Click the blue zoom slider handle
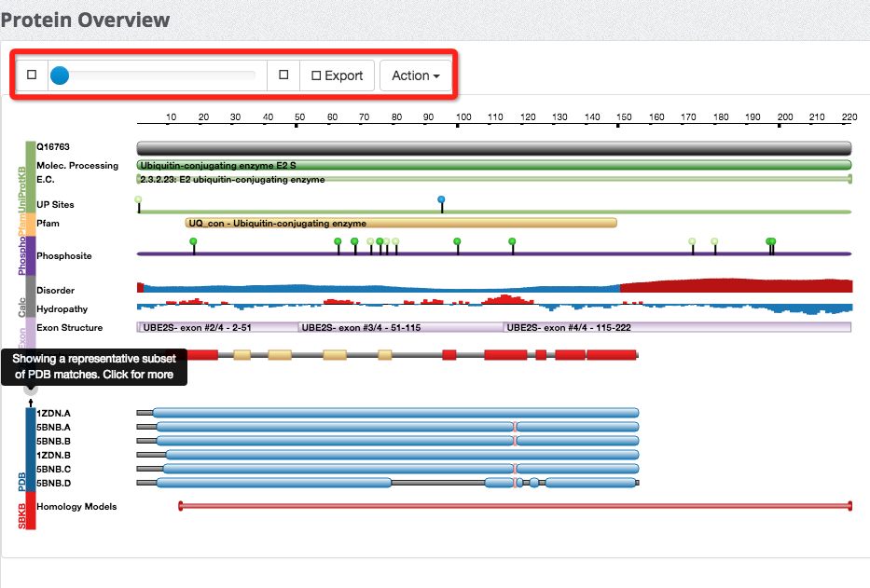 60,75
